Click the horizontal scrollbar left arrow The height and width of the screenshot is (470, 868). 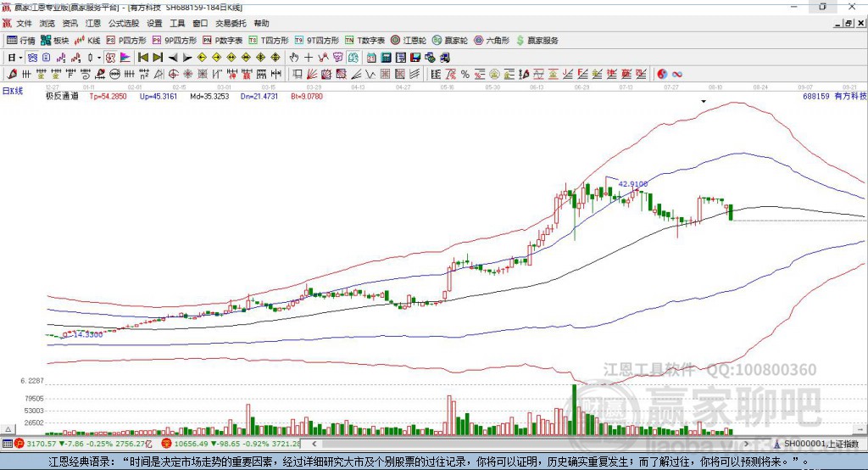pyautogui.click(x=314, y=444)
